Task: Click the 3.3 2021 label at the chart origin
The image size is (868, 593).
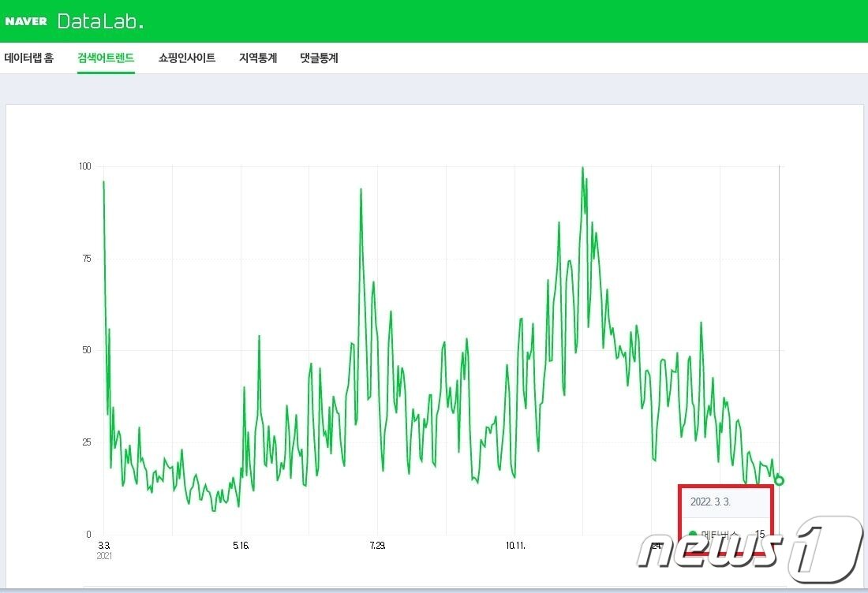Action: point(102,550)
